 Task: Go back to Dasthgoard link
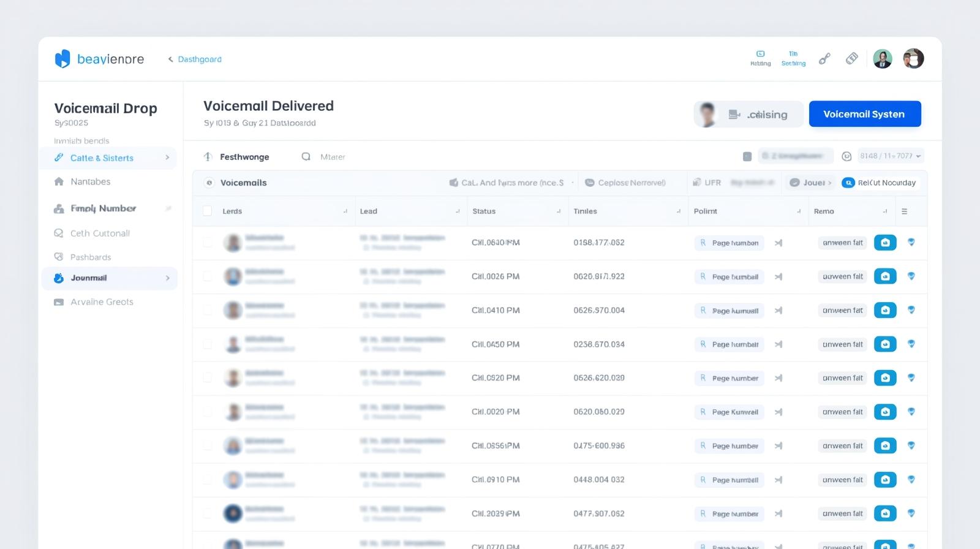coord(195,59)
